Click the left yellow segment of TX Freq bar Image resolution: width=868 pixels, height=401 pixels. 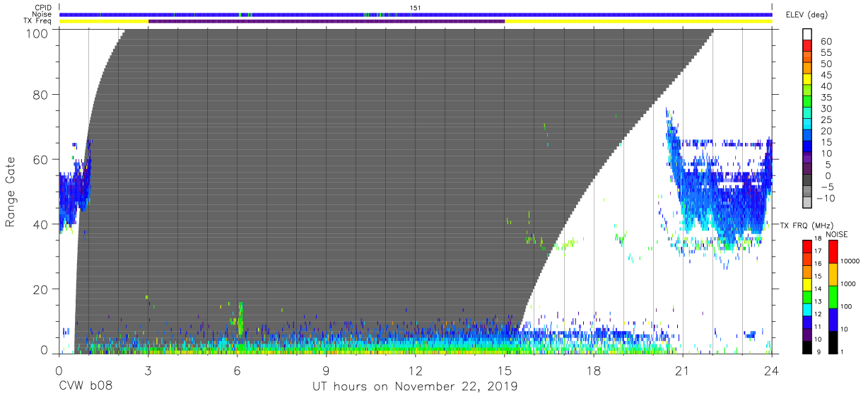pyautogui.click(x=104, y=21)
